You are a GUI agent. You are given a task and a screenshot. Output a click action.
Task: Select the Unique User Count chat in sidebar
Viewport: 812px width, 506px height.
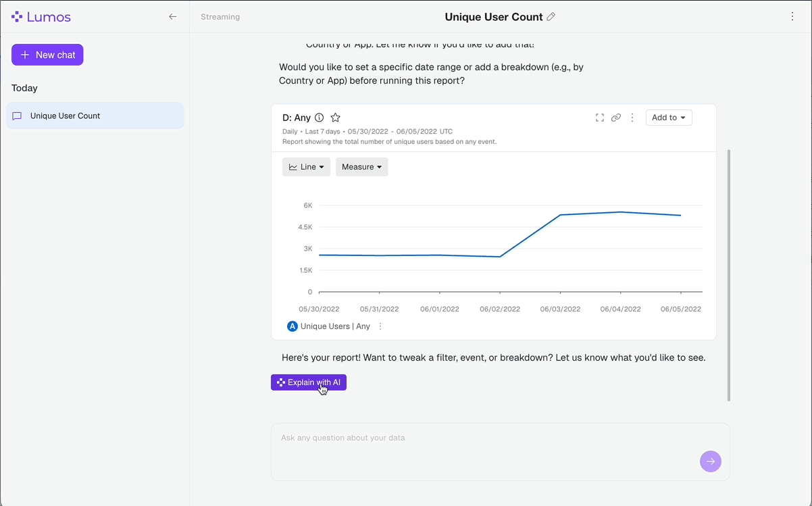(95, 116)
